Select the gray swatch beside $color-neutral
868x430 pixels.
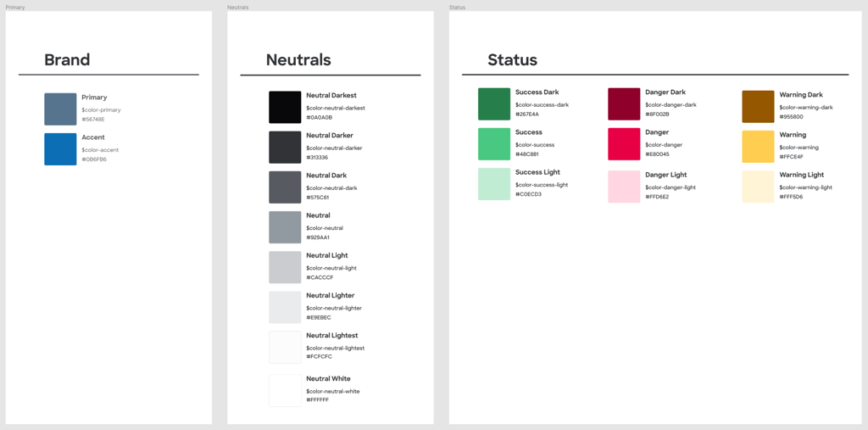[285, 227]
